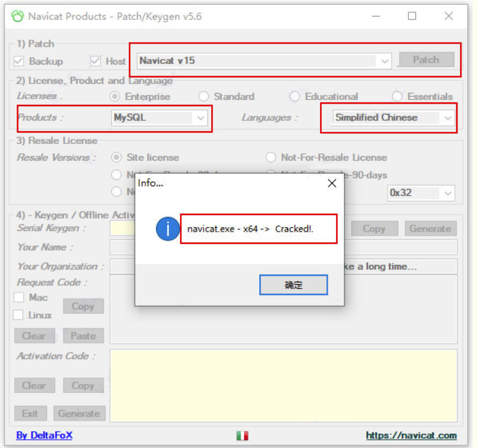The width and height of the screenshot is (478, 448).
Task: Click the Paste button
Action: point(83,336)
